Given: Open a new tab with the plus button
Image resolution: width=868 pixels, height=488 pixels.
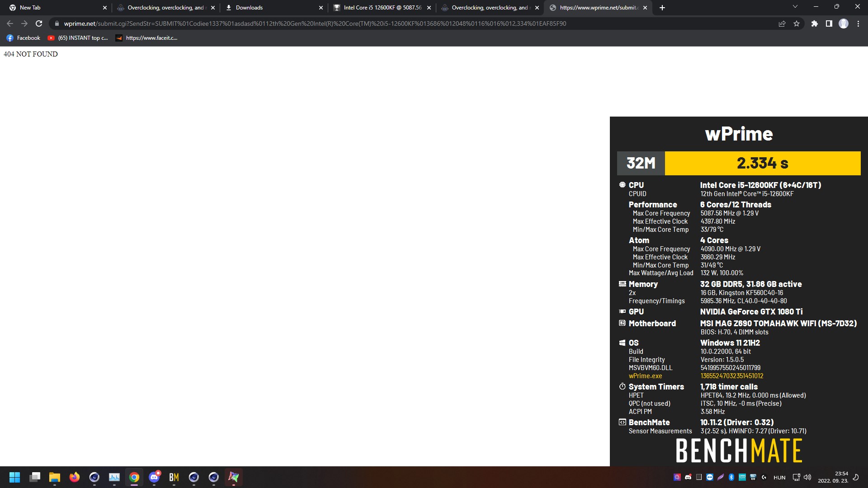Looking at the screenshot, I should coord(662,8).
